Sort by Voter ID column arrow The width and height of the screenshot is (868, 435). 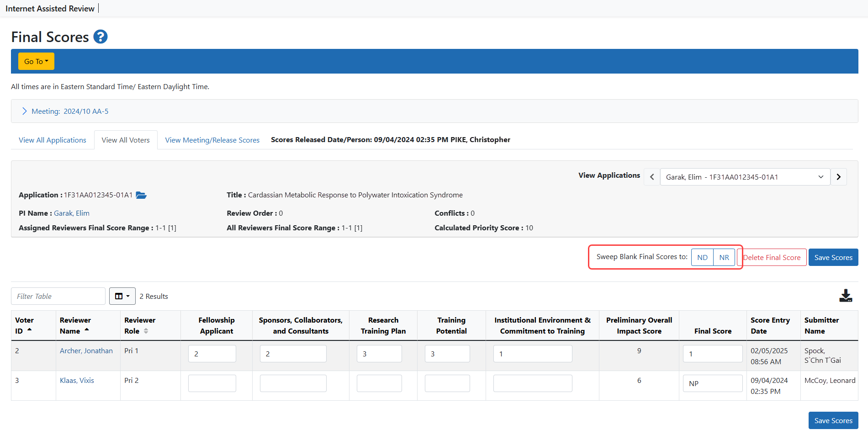click(30, 330)
